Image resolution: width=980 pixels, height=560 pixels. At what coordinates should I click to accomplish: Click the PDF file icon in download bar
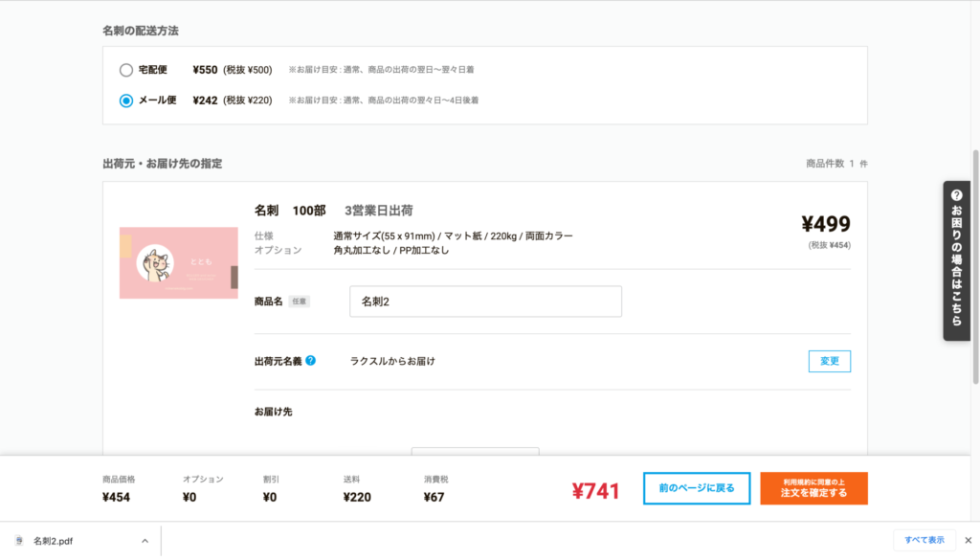click(x=19, y=541)
